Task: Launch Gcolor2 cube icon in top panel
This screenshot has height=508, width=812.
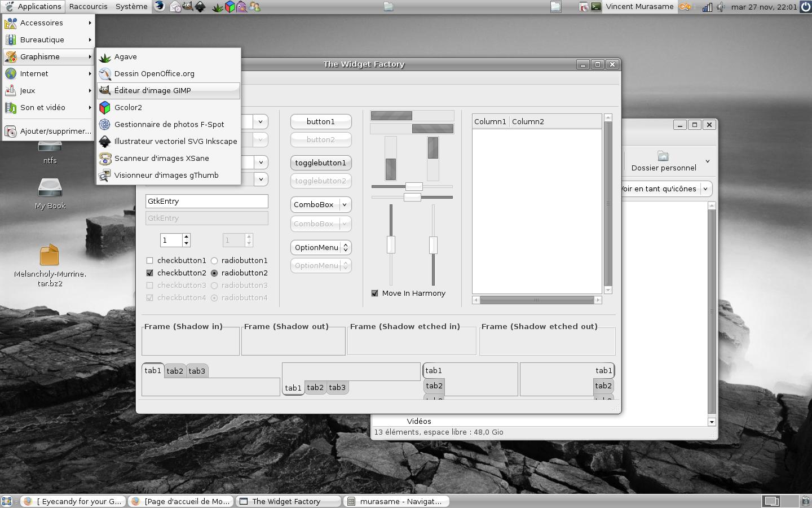Action: tap(230, 7)
